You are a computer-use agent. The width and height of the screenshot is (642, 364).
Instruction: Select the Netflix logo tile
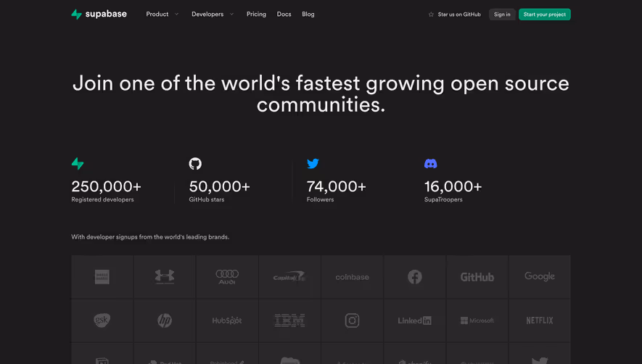tap(540, 320)
